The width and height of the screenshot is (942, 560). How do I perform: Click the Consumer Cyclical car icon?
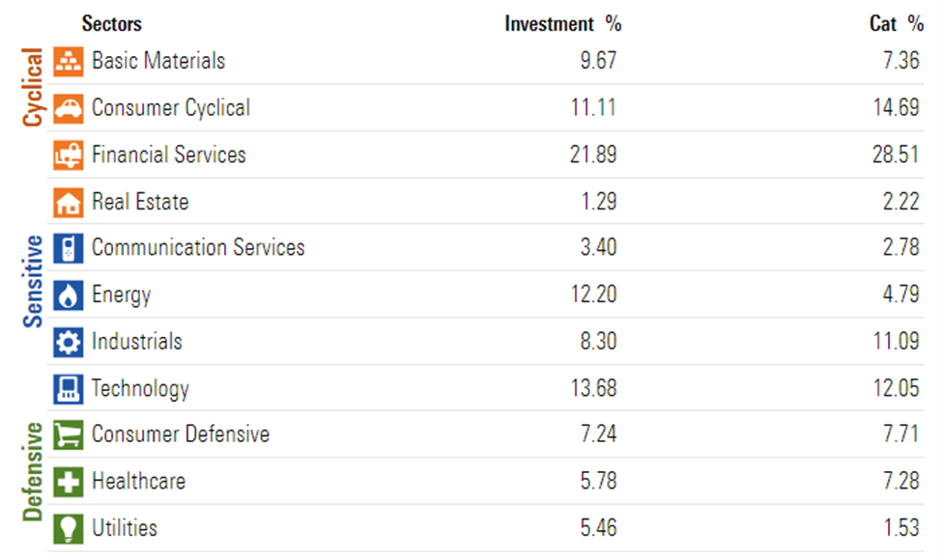coord(68,108)
